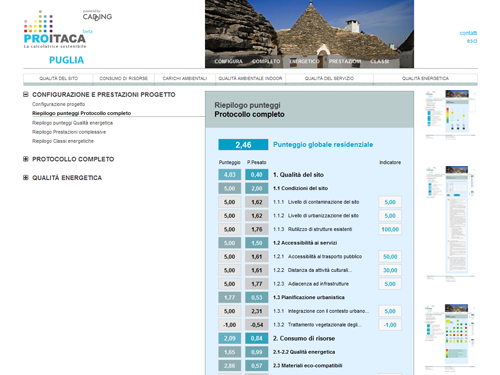Click the 2,46 global score box
This screenshot has width=500, height=375.
pos(243,145)
